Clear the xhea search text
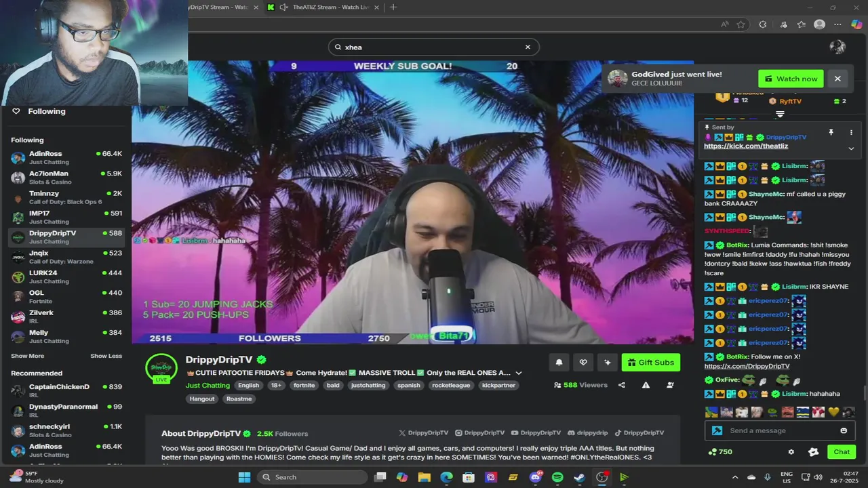The height and width of the screenshot is (488, 868). click(528, 47)
